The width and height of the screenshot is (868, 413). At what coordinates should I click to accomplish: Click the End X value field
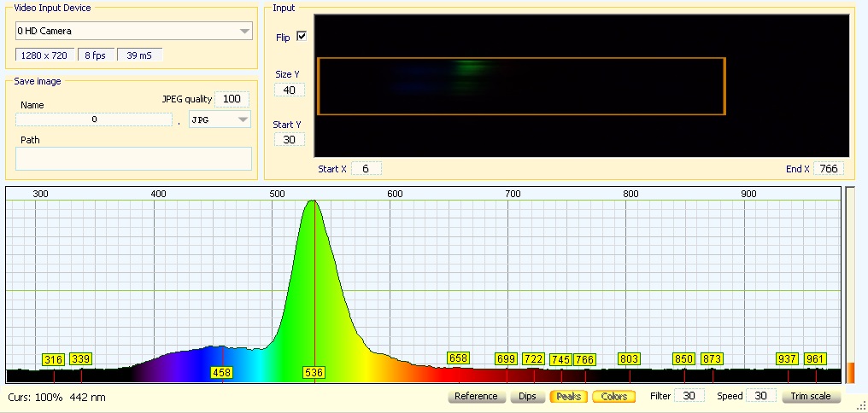pyautogui.click(x=828, y=169)
